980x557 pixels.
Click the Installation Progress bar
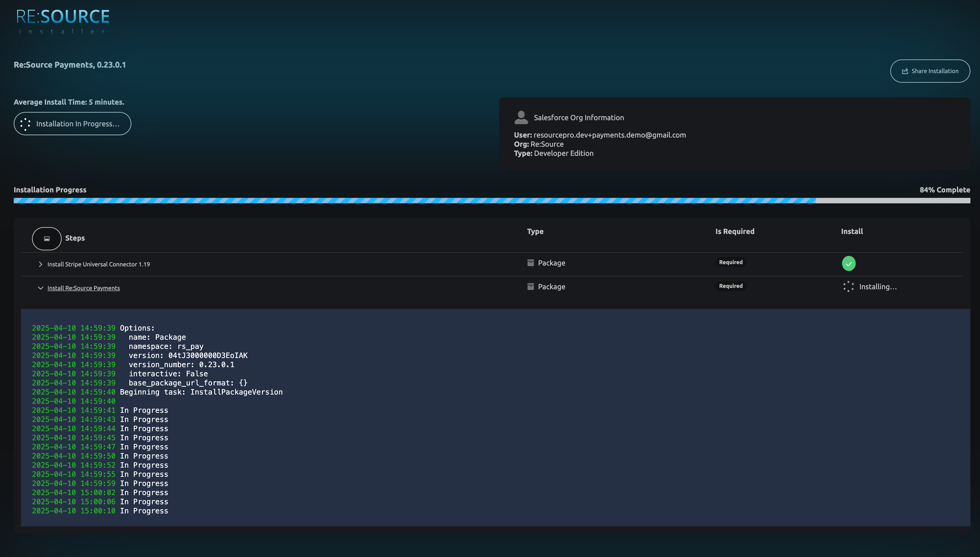[492, 200]
